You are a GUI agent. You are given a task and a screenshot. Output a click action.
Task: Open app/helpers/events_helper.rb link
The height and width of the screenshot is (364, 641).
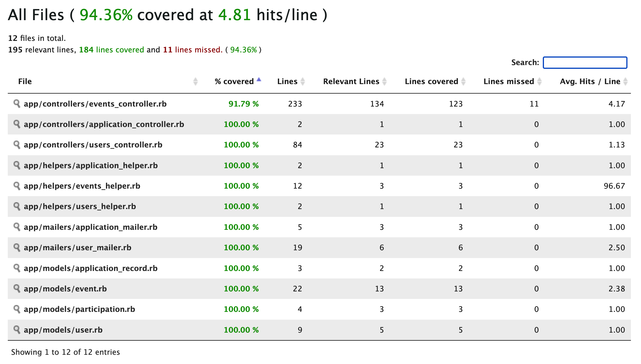click(x=82, y=186)
